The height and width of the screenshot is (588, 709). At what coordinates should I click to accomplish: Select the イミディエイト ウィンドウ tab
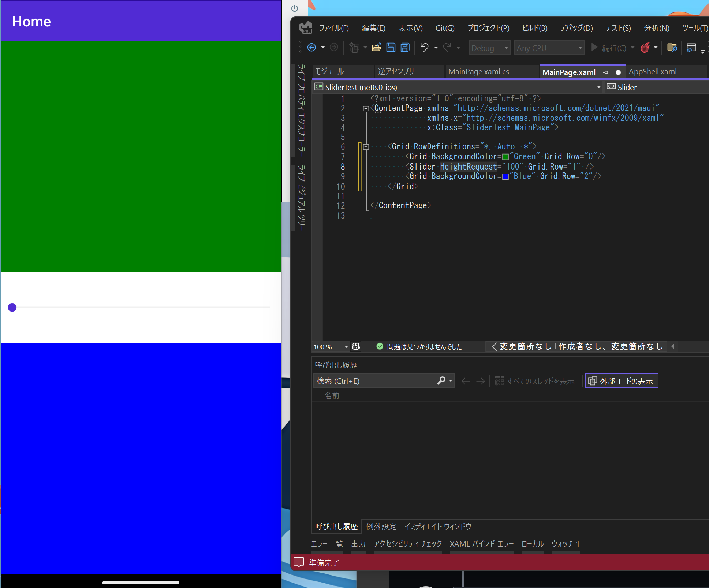438,526
